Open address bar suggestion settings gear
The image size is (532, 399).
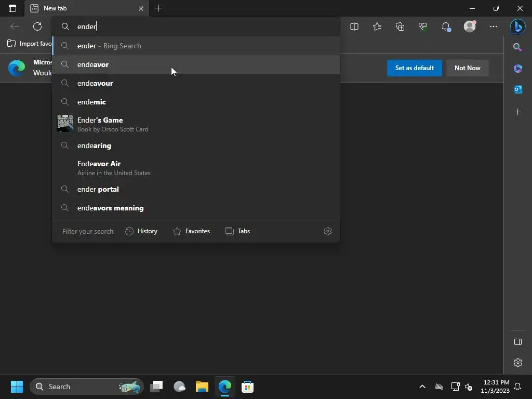328,231
